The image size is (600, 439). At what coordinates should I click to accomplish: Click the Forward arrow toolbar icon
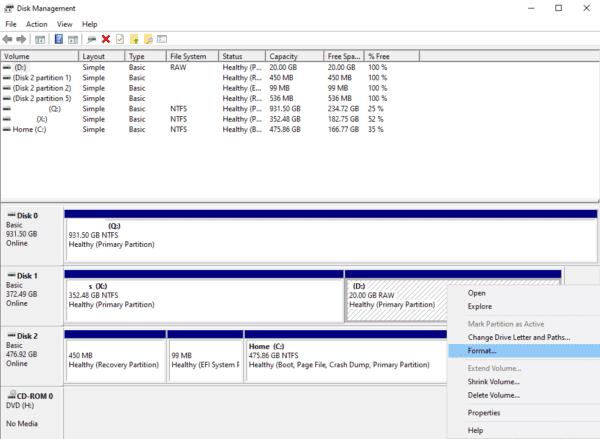click(x=21, y=39)
